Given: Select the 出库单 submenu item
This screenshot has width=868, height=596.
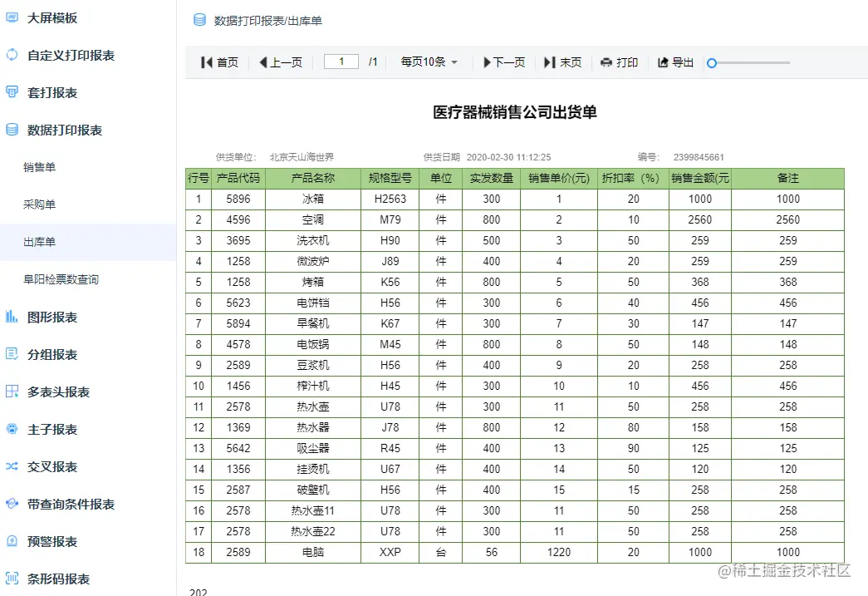Looking at the screenshot, I should coord(88,242).
